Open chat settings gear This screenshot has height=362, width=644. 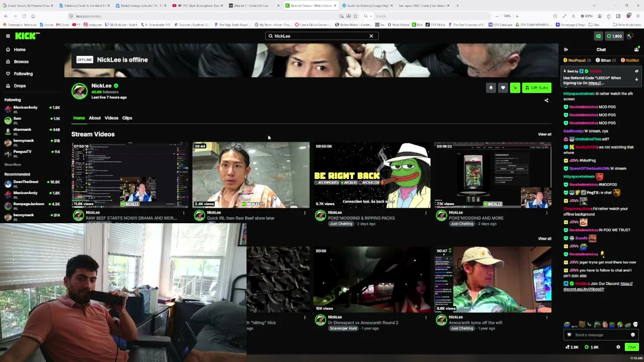click(x=618, y=347)
